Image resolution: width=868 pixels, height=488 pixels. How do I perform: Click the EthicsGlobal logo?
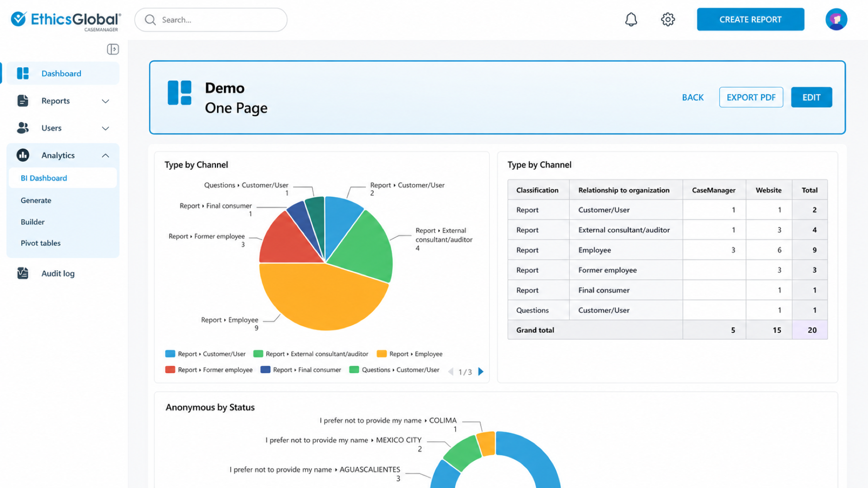pos(66,20)
